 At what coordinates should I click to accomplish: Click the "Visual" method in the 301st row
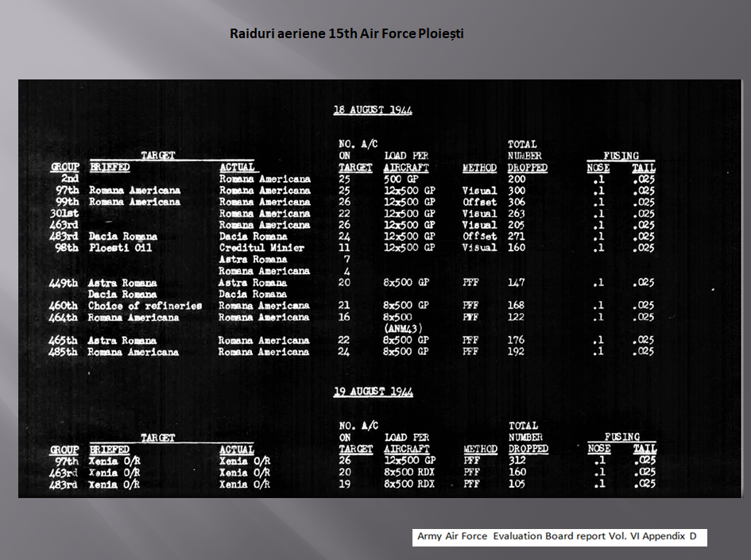tap(479, 214)
